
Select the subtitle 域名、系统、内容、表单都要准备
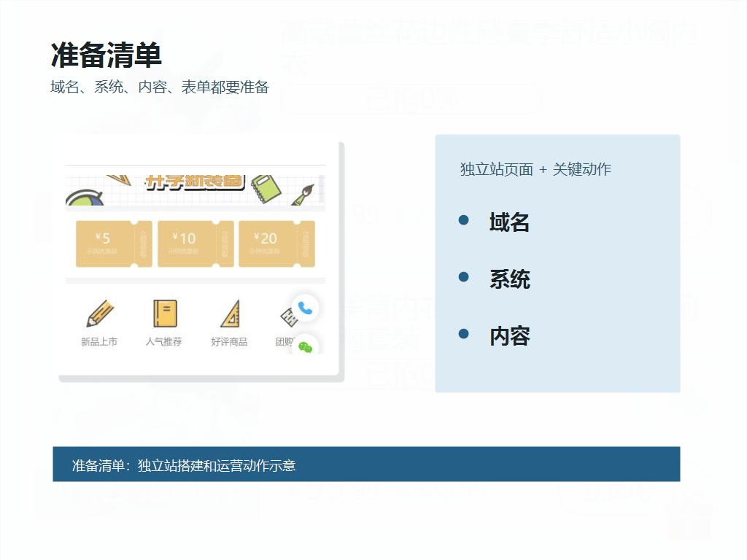pyautogui.click(x=160, y=87)
